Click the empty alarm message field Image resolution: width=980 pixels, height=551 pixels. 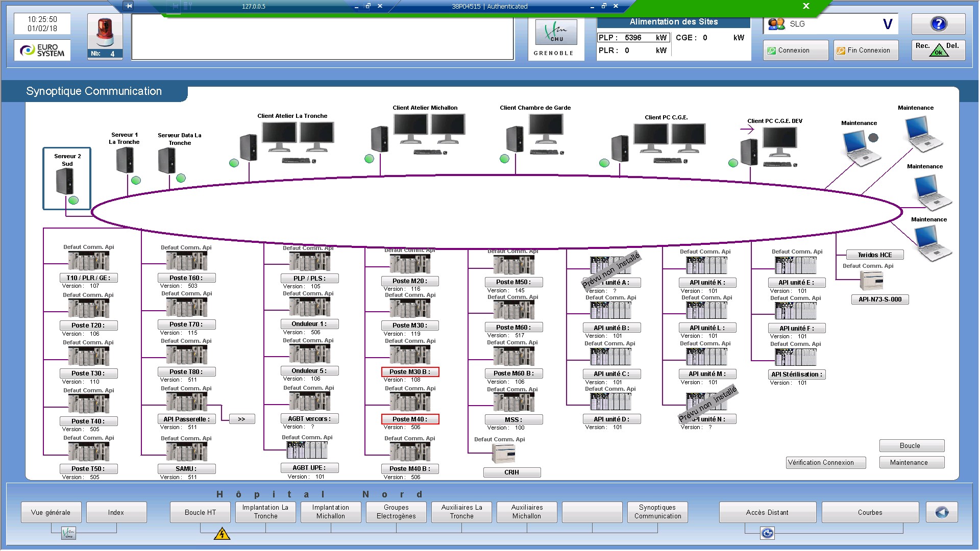point(323,37)
